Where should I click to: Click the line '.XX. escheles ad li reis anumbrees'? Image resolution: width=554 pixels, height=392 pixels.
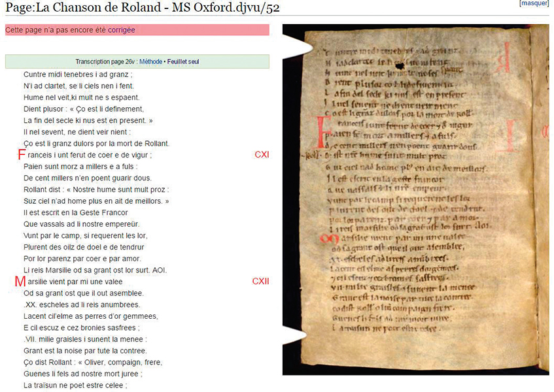pyautogui.click(x=82, y=305)
